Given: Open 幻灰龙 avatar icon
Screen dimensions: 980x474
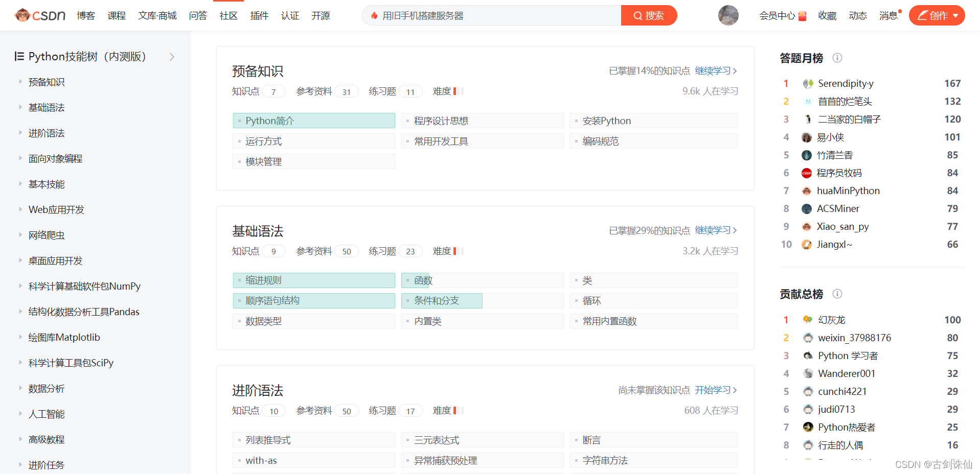Looking at the screenshot, I should point(808,320).
